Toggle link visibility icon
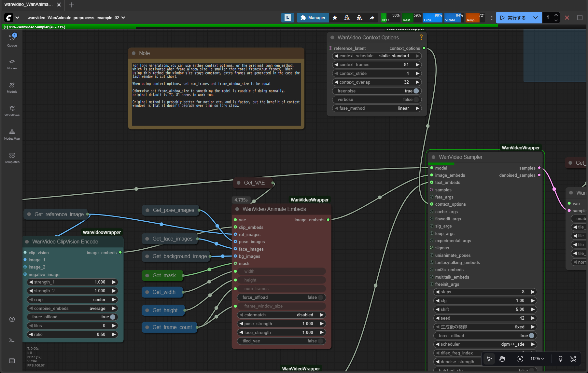588x373 pixels. (x=573, y=359)
